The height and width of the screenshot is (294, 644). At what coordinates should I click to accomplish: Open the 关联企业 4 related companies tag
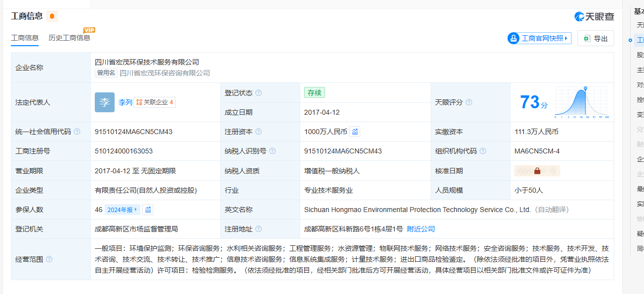coord(155,102)
